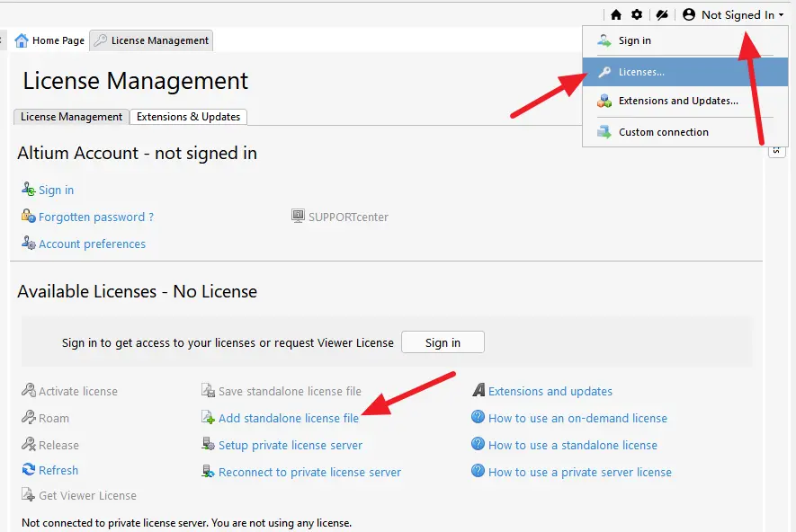Click the private server license help icon
This screenshot has width=796, height=532.
click(478, 471)
